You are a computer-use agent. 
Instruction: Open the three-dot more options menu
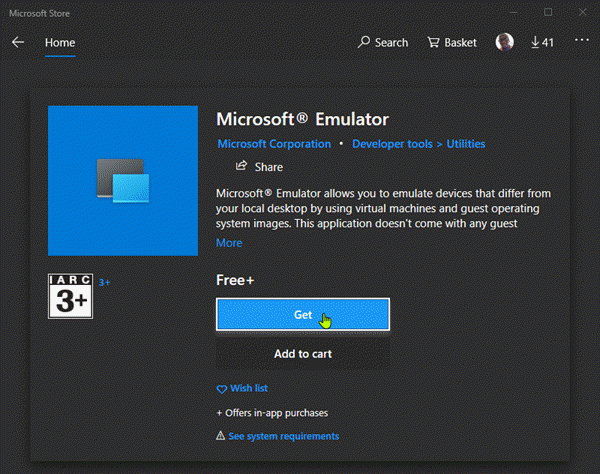coord(582,42)
